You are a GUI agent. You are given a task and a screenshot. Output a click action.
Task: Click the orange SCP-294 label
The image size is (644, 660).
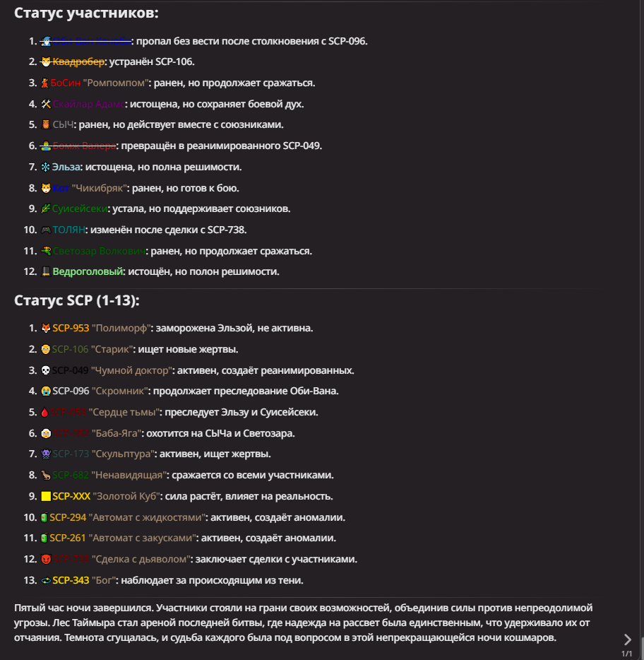[x=68, y=518]
